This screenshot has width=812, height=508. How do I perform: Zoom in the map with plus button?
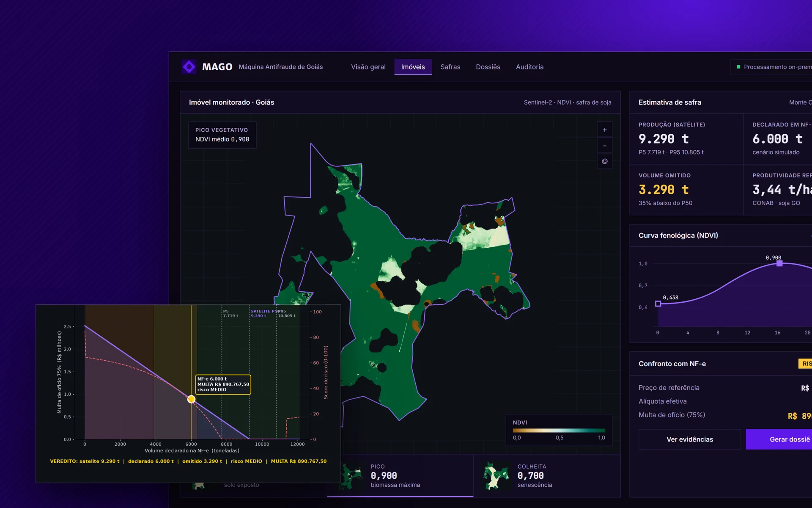pos(604,130)
